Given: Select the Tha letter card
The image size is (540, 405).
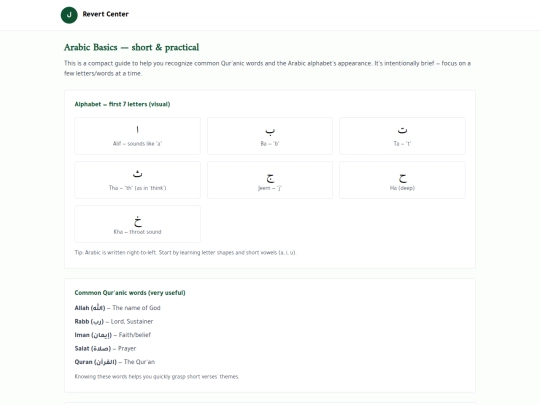Looking at the screenshot, I should (137, 180).
